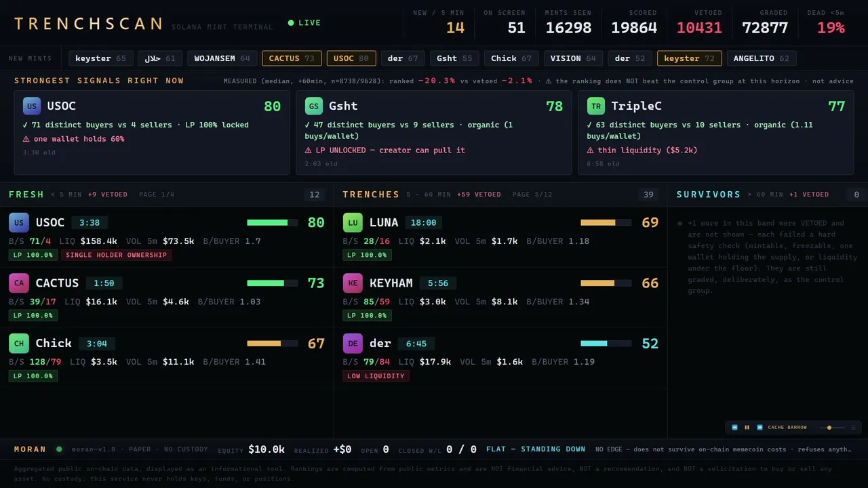Click the 3:38 age timer on USOC
This screenshot has width=868, height=488.
[90, 222]
